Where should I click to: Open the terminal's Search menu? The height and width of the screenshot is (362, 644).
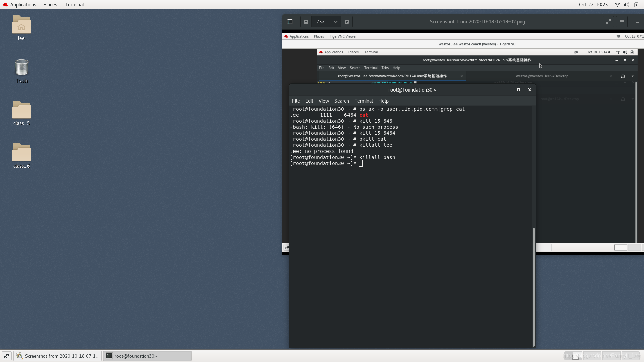(x=341, y=101)
